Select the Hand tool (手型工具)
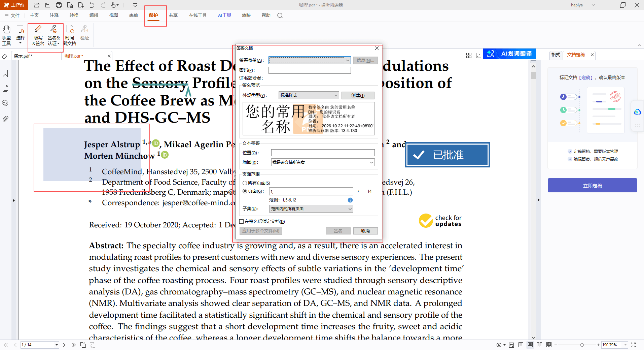644x350 pixels. tap(6, 35)
